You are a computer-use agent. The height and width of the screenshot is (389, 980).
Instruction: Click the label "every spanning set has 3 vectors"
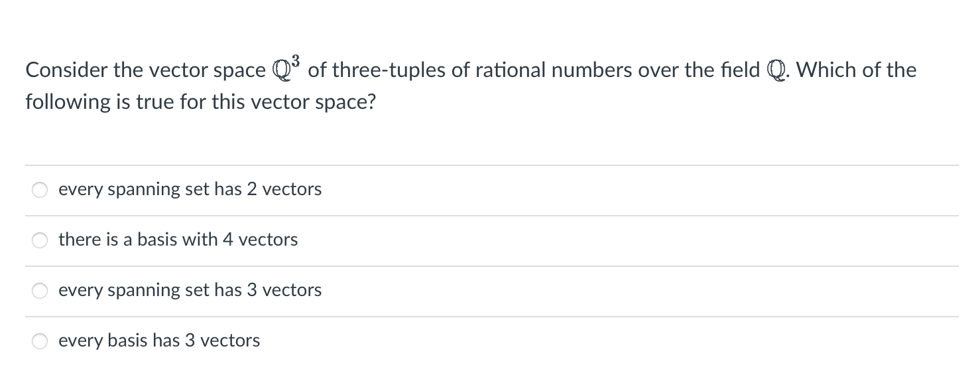pos(190,290)
